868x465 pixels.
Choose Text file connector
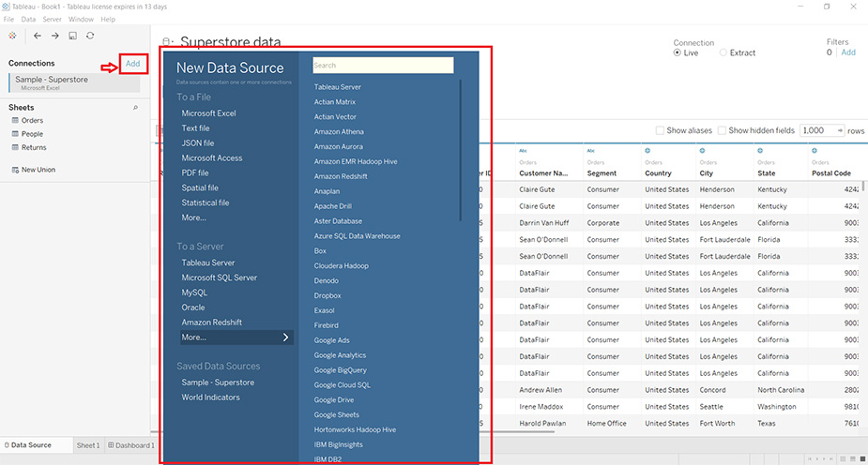[x=195, y=128]
